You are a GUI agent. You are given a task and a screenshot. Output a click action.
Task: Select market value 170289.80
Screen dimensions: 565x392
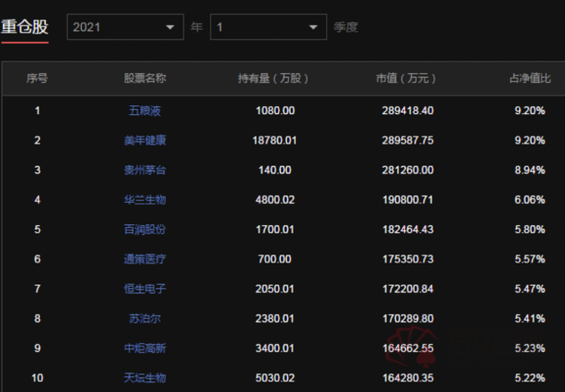[408, 319]
